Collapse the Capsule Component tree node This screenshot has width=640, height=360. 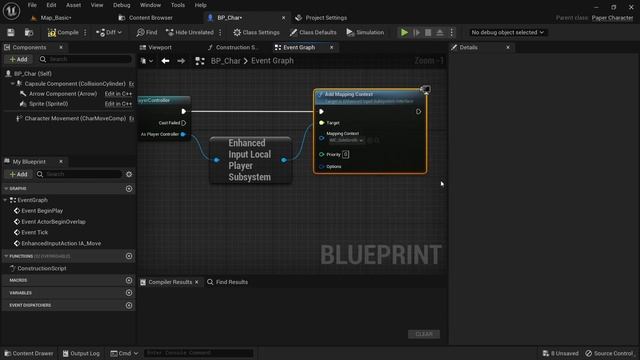(x=13, y=83)
